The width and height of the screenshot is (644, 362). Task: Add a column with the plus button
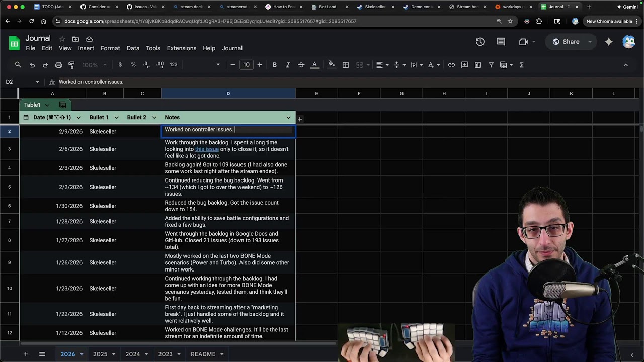(x=299, y=119)
